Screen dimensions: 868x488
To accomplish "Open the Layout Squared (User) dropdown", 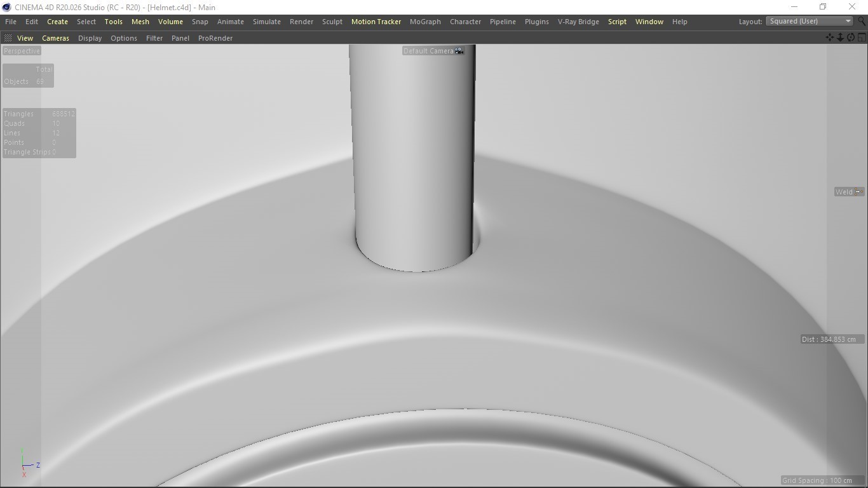I will point(809,21).
